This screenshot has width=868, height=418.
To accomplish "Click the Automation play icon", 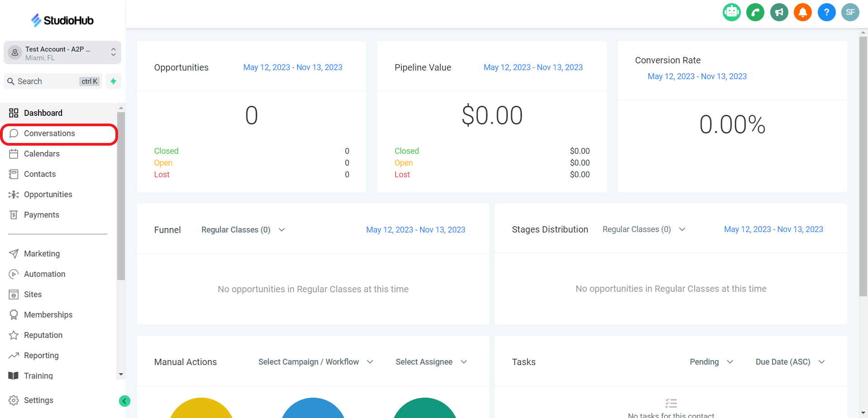I will [x=14, y=274].
